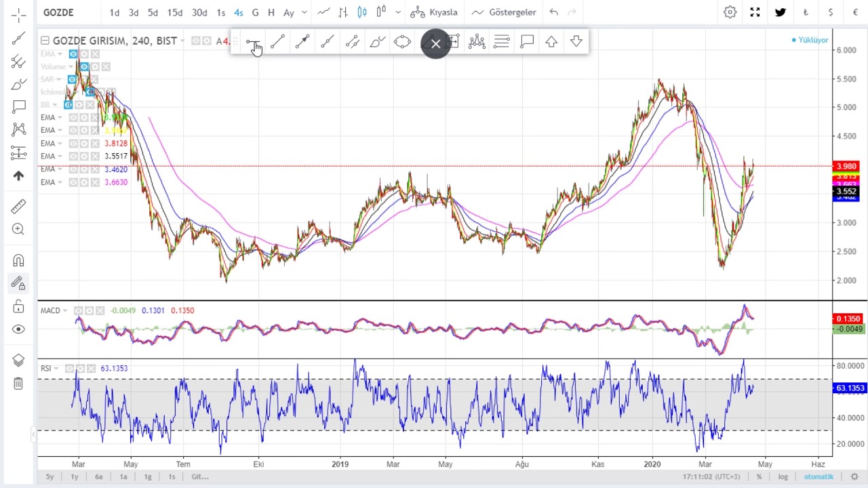Select arrow line in favorites toolbar

(302, 42)
